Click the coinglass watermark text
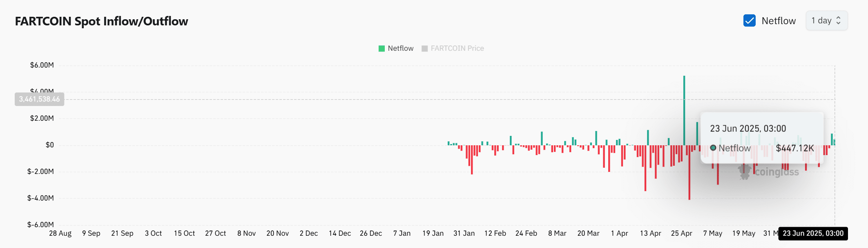The width and height of the screenshot is (868, 248). click(777, 172)
